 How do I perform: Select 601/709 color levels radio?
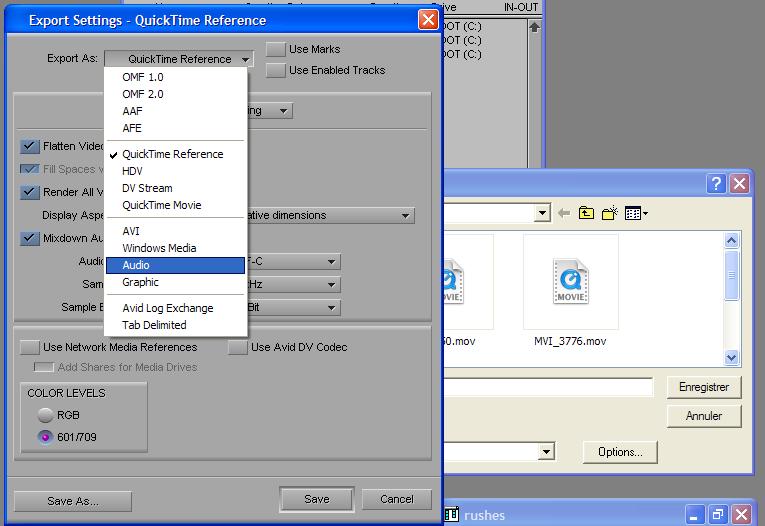click(45, 437)
